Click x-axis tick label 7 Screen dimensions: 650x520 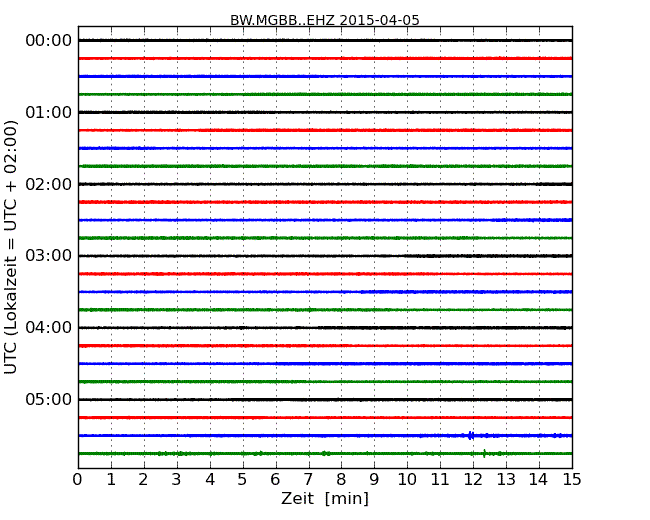click(308, 480)
